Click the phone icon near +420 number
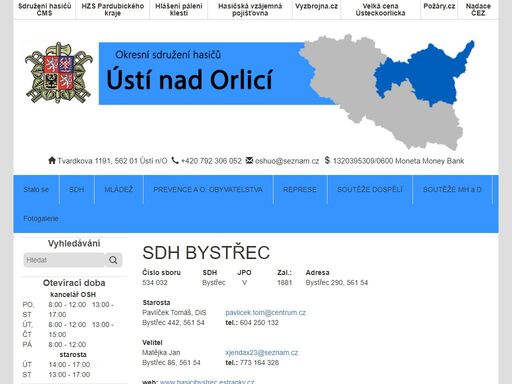 (x=175, y=160)
